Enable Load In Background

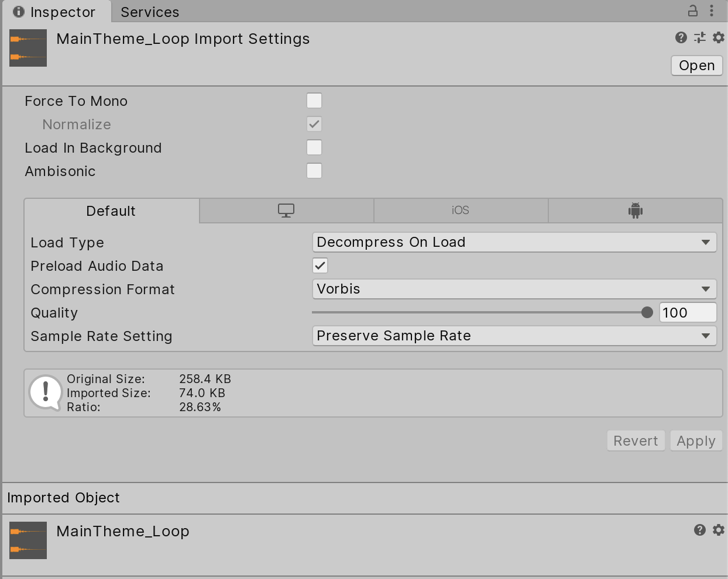pyautogui.click(x=314, y=147)
